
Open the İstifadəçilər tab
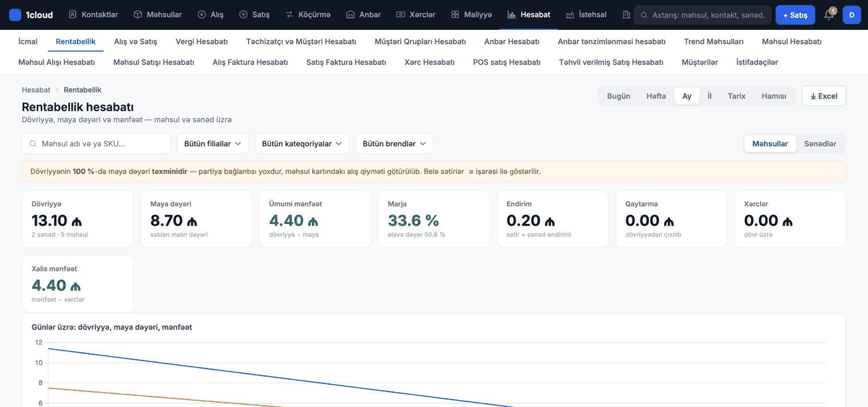(757, 62)
